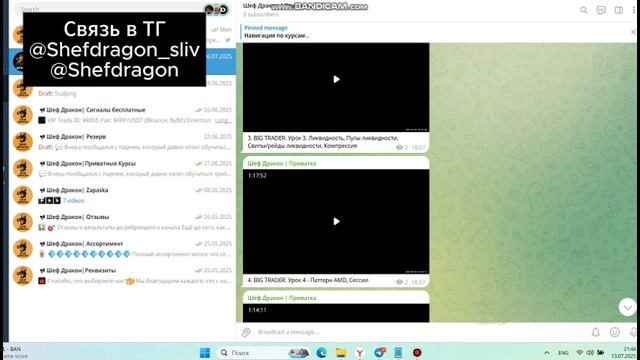Viewport: 640px width, 360px height.
Task: Click the voice message microphone icon
Action: [633, 333]
